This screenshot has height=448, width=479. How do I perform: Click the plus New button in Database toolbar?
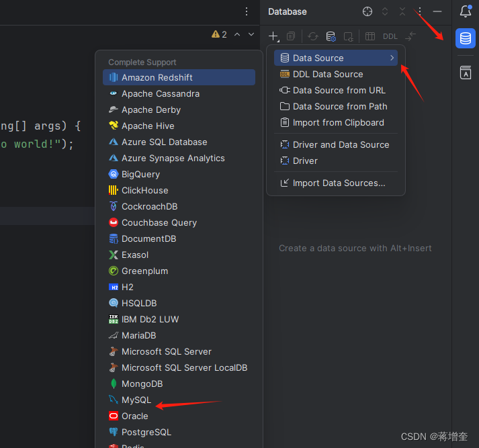(273, 36)
